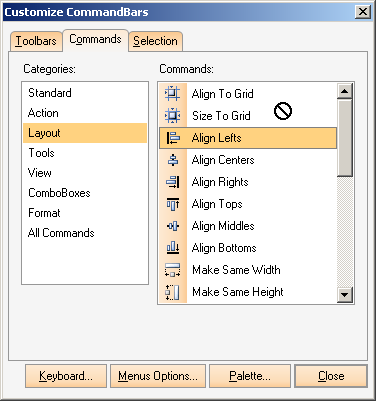Click the Align Tops icon
This screenshot has height=401, width=376.
pos(173,204)
